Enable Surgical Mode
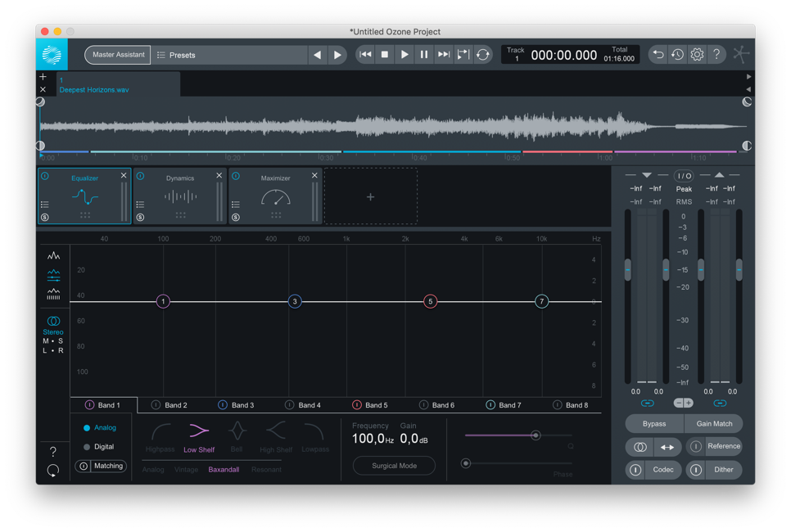This screenshot has height=532, width=791. [x=394, y=466]
